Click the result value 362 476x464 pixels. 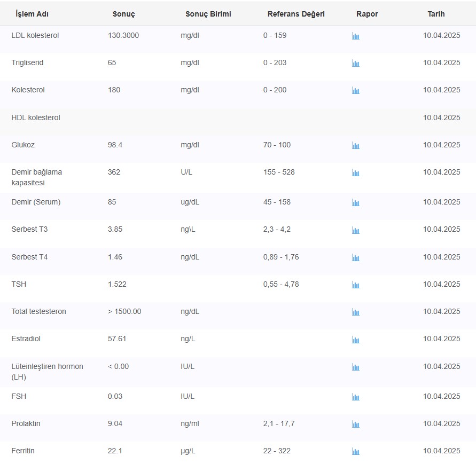[x=114, y=172]
